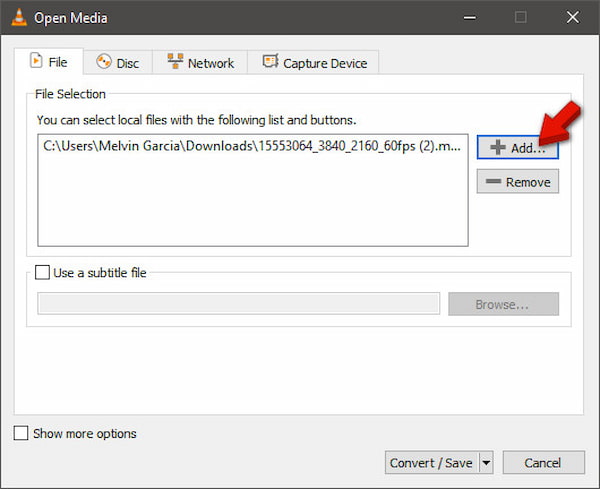Click the Cancel button
This screenshot has height=489, width=600.
click(543, 463)
